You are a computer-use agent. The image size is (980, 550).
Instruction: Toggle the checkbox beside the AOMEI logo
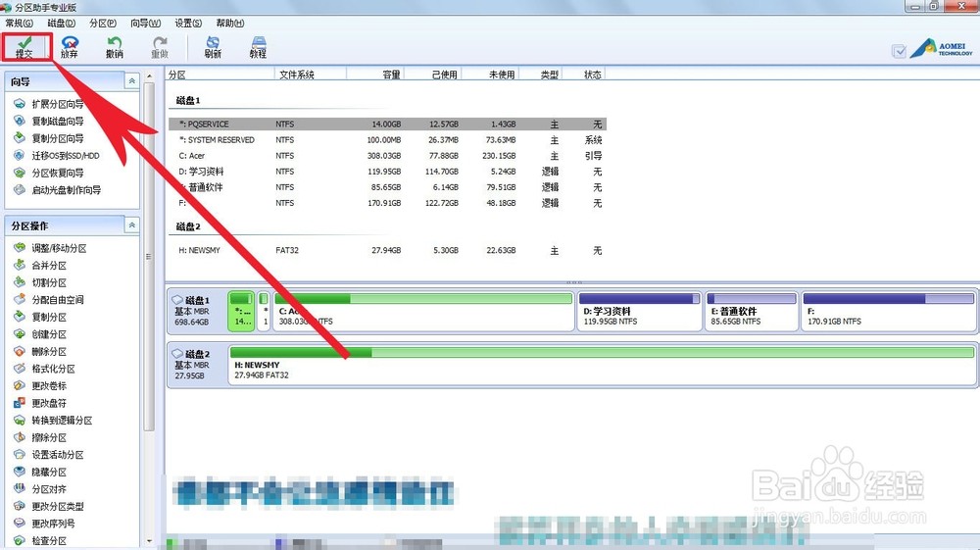[x=899, y=51]
